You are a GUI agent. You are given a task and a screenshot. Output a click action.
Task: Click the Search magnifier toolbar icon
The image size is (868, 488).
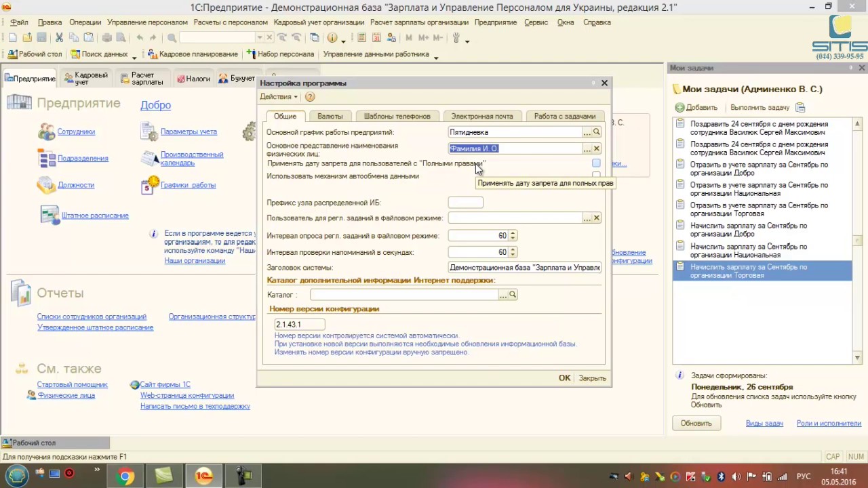[x=172, y=38]
